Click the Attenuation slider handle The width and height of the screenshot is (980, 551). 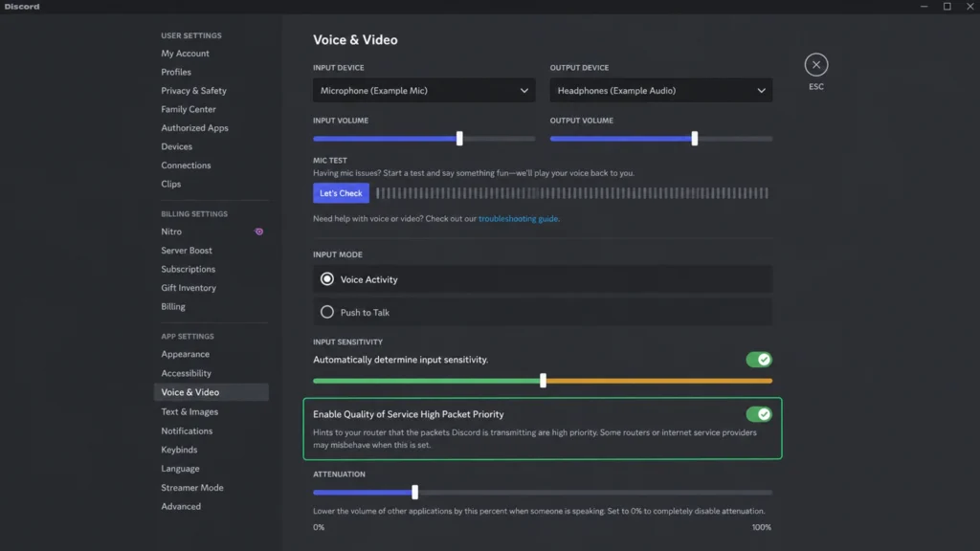[415, 493]
